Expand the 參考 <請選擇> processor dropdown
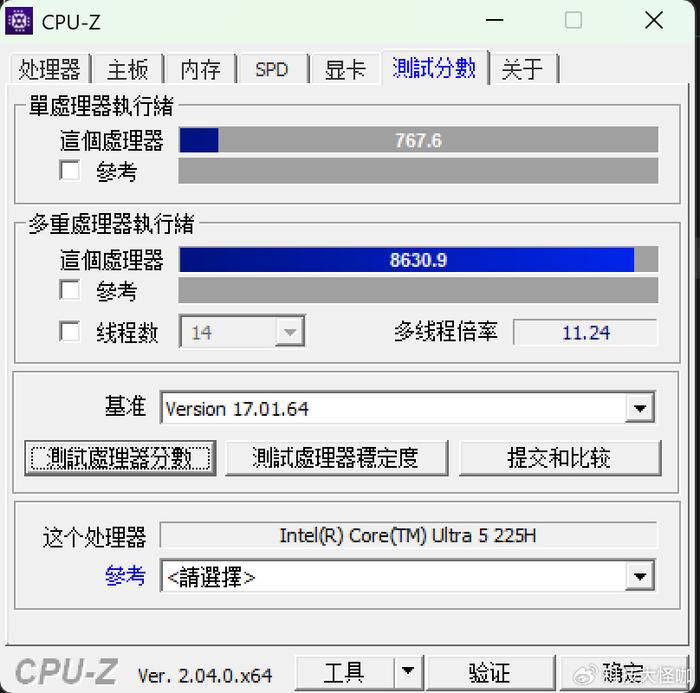 [x=640, y=576]
